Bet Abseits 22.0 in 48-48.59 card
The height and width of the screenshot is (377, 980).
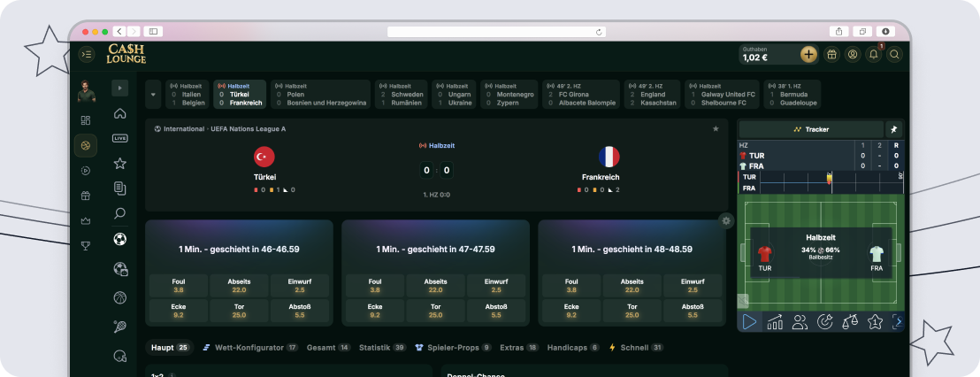tap(632, 286)
